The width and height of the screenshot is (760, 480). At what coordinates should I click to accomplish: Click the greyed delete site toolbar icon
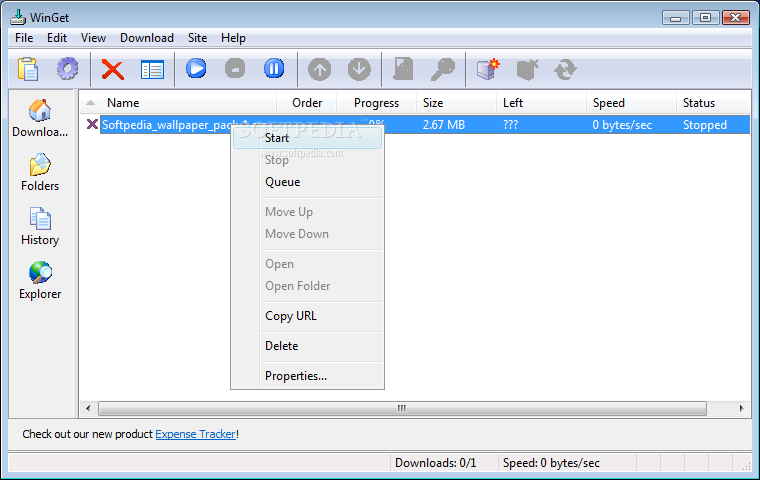[x=527, y=69]
